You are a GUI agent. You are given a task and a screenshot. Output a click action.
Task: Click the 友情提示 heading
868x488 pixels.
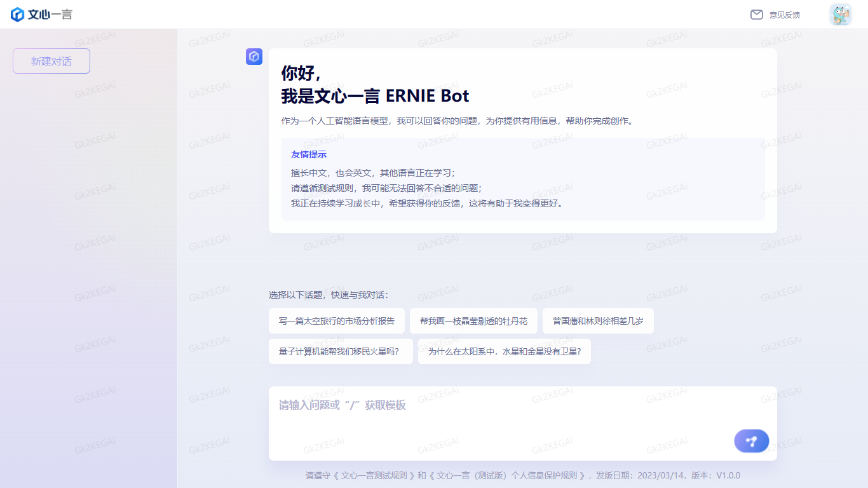[x=309, y=154]
